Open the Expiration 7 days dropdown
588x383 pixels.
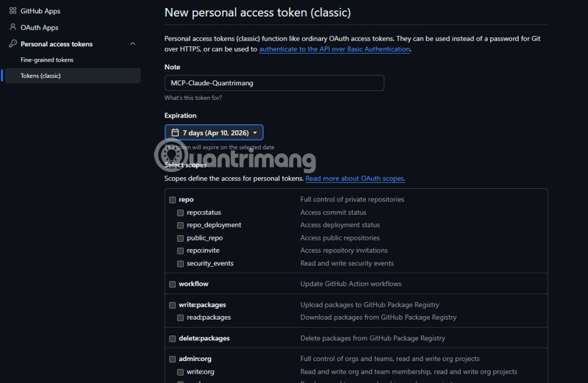(214, 133)
